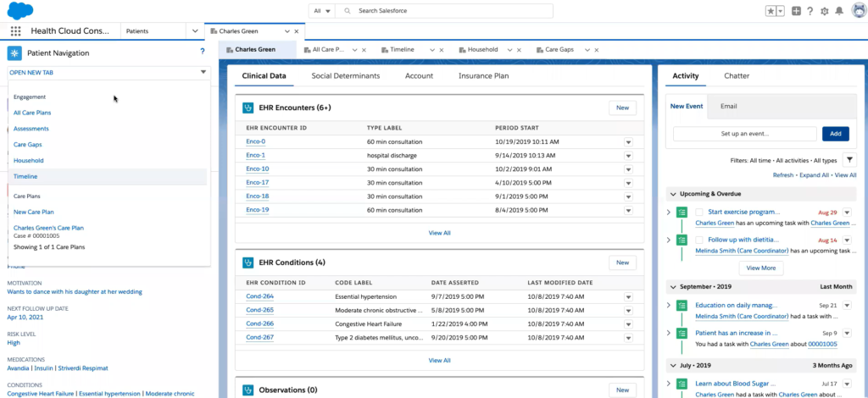Check the Follow up with dietitian checkbox
Viewport: 868px width, 398px height.
[699, 240]
